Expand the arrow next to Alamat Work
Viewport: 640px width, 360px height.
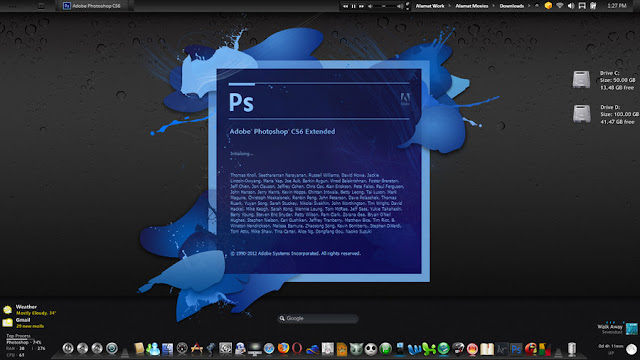tap(450, 6)
